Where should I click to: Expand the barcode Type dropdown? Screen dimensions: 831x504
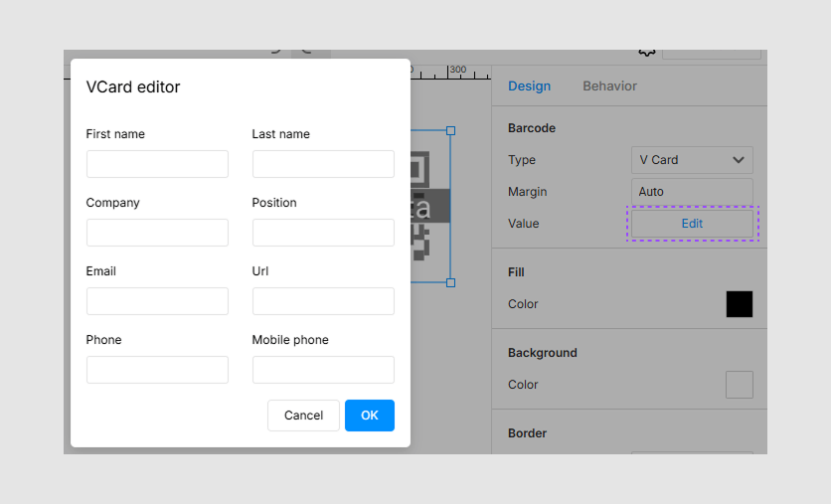click(x=692, y=160)
